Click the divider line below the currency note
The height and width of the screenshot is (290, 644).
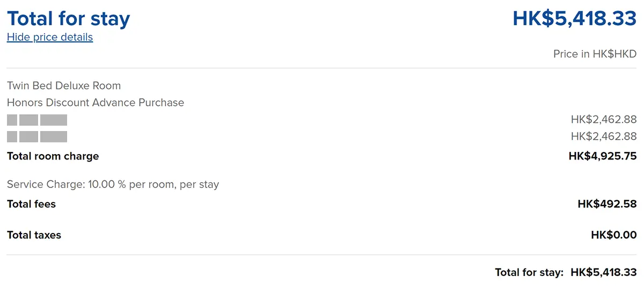(322, 68)
